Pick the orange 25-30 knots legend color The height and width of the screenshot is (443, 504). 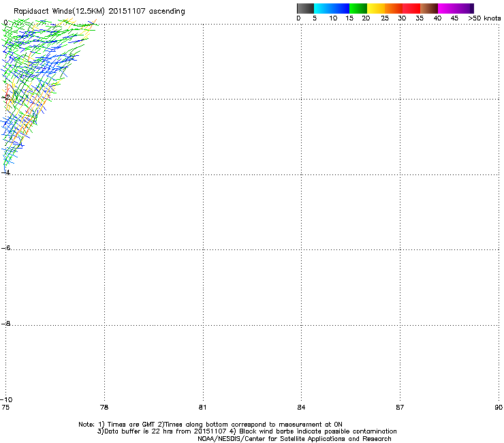pos(394,8)
